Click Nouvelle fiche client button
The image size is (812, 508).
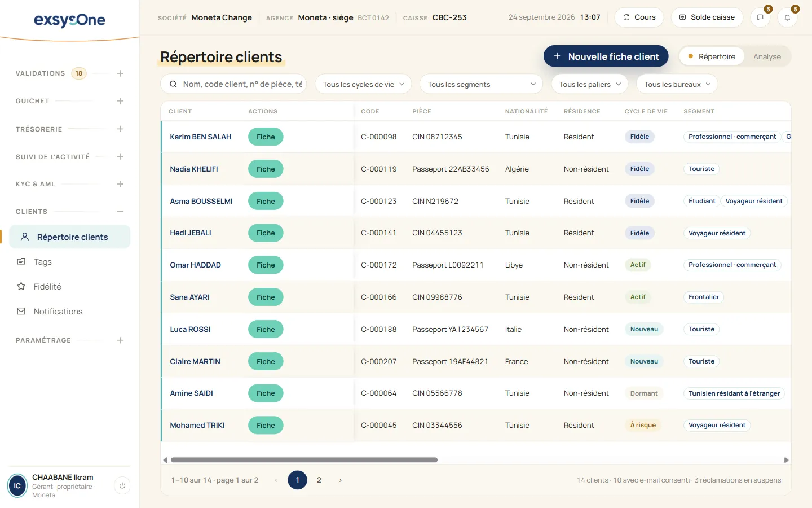pyautogui.click(x=606, y=56)
